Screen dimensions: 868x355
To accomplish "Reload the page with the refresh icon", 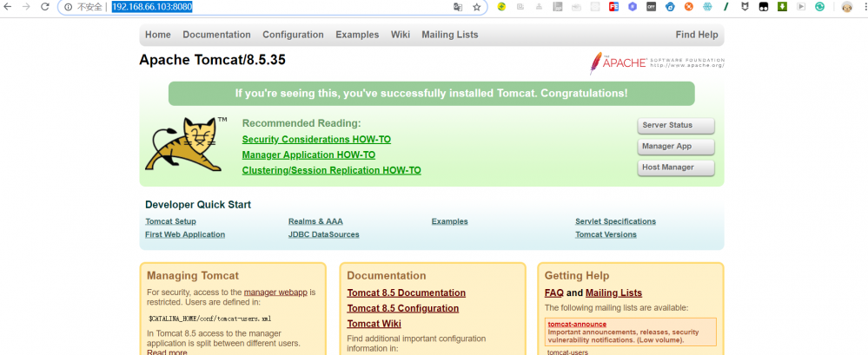I will click(x=45, y=7).
